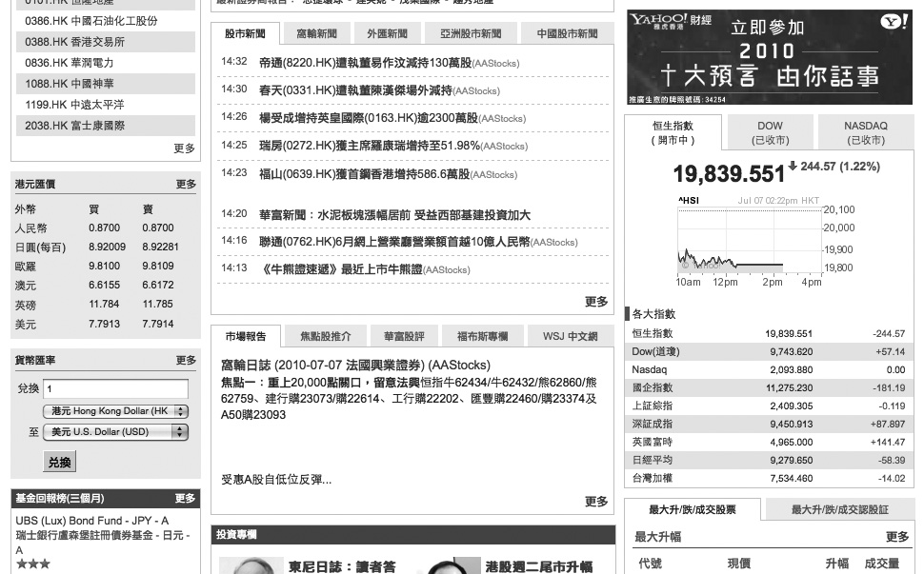Open 華富新聞 水泥板塊漲幅居前 article

(x=394, y=215)
